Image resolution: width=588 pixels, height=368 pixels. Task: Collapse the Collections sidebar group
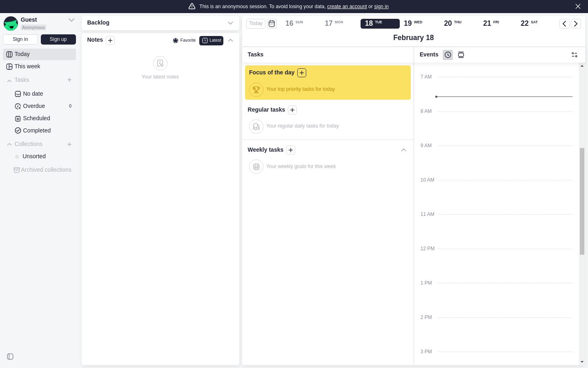pos(9,144)
